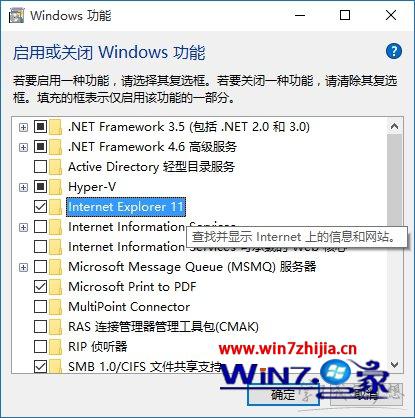The image size is (415, 418).
Task: Click the scrollbar up arrow in feature list
Action: [x=394, y=127]
